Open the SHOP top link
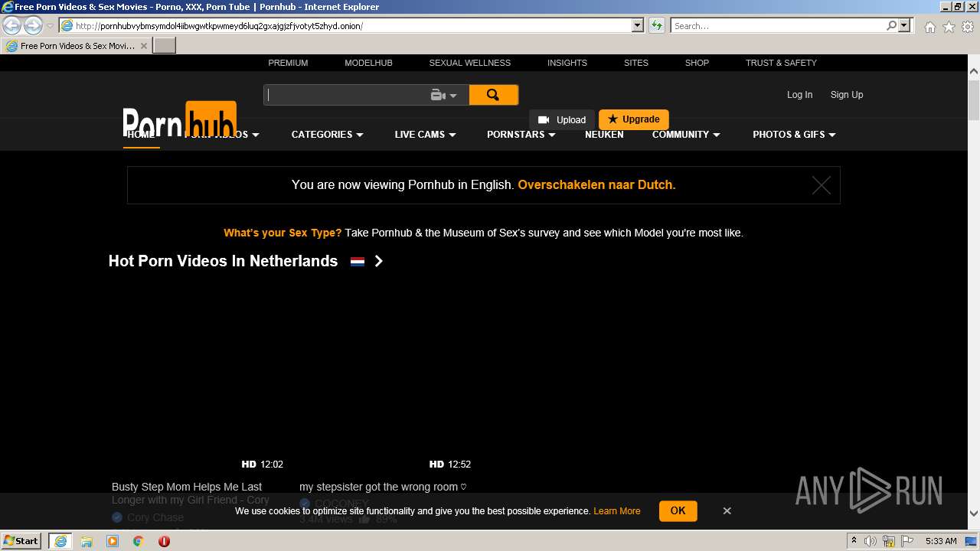The image size is (980, 551). tap(697, 63)
